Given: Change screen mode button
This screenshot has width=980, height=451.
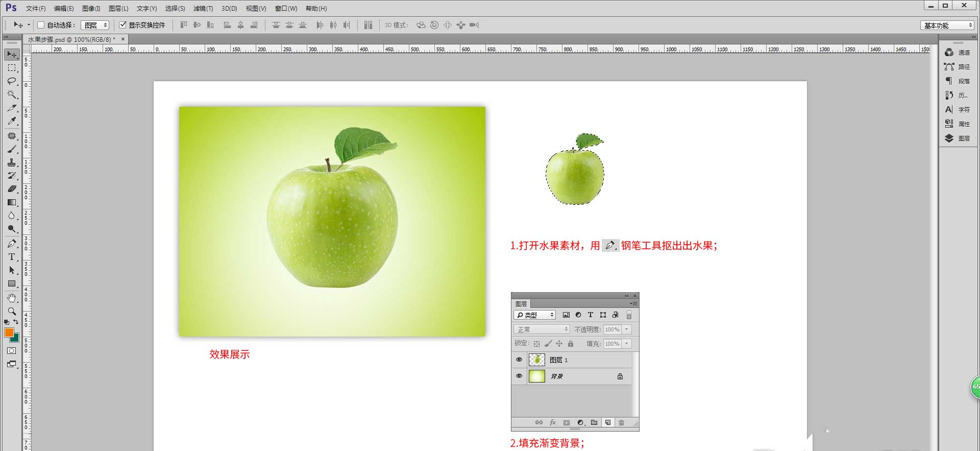Looking at the screenshot, I should (12, 364).
